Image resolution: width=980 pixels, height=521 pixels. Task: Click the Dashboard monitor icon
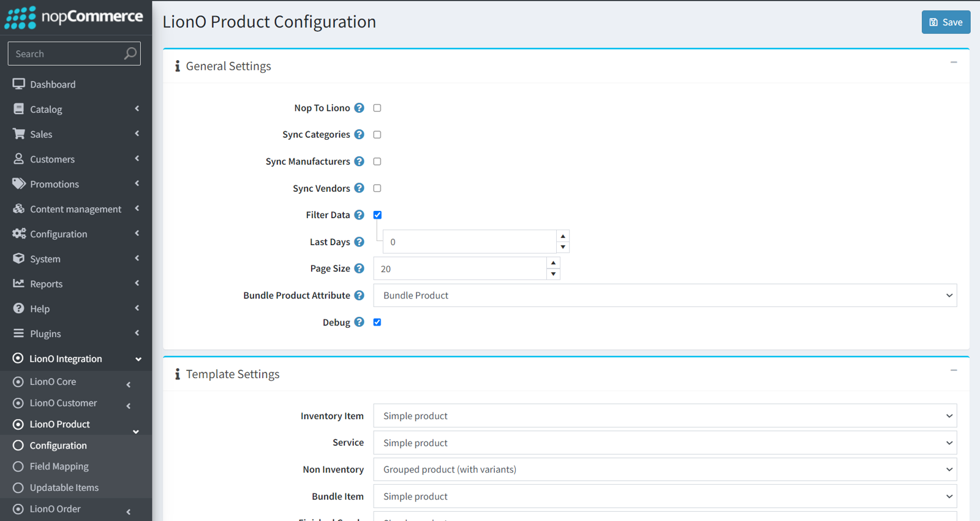click(19, 84)
